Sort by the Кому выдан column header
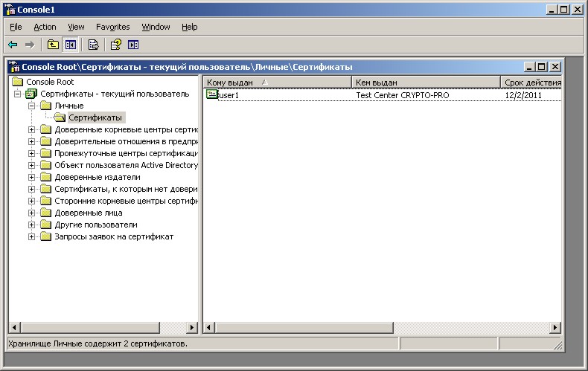 275,82
